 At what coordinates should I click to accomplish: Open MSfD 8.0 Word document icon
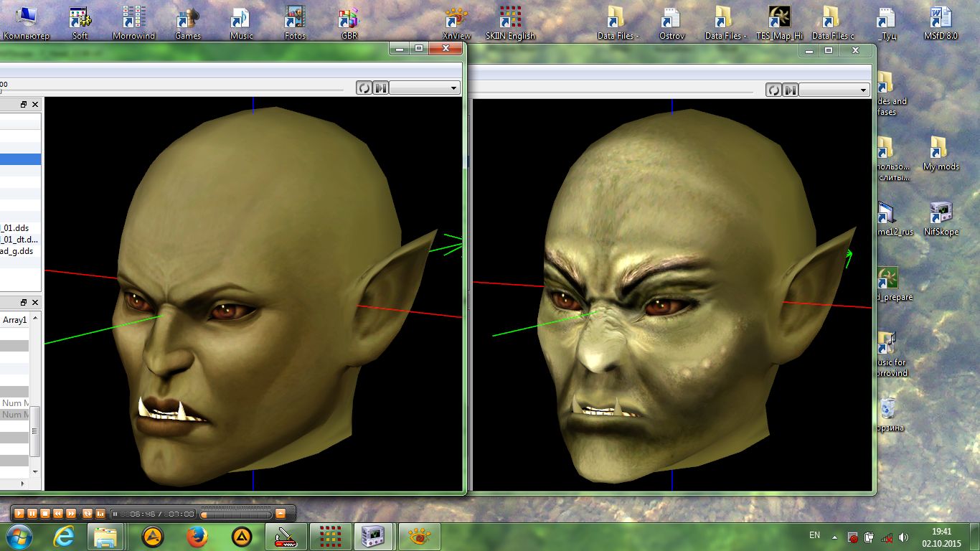941,22
